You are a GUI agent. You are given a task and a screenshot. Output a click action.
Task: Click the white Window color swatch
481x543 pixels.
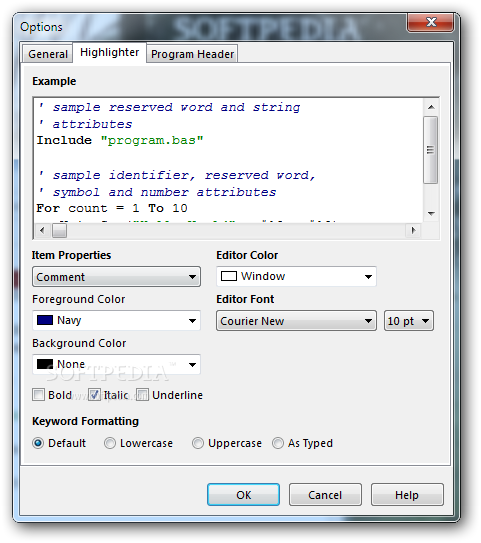point(229,276)
